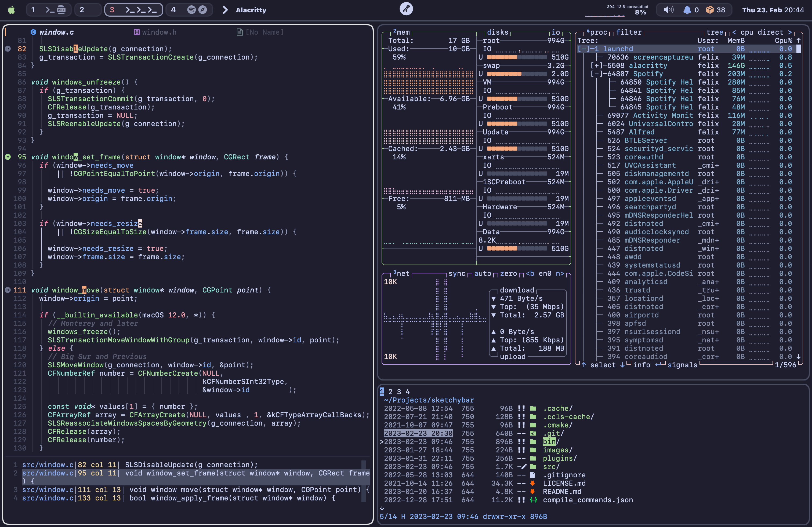812x527 pixels.
Task: Select quickfix entry for window_move line 111
Action: point(195,489)
